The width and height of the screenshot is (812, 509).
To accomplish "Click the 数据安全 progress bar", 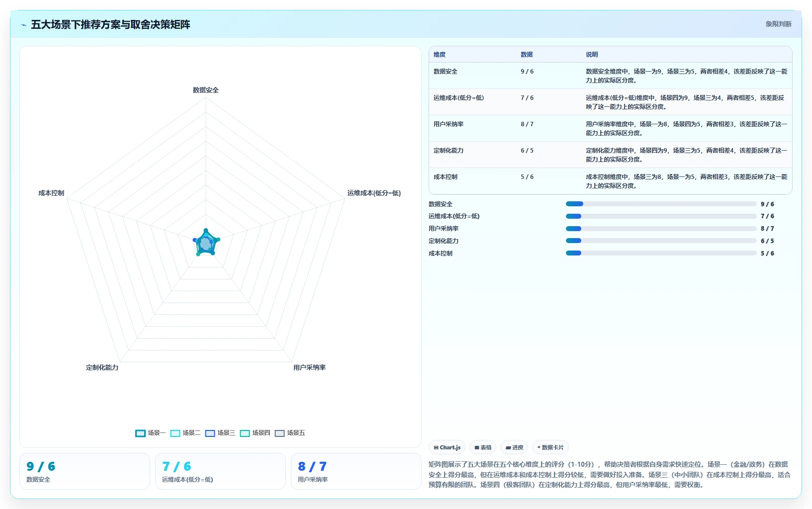I will 661,204.
